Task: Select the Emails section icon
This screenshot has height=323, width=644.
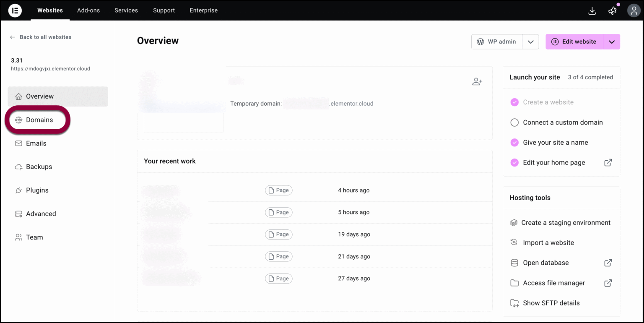Action: (x=18, y=143)
